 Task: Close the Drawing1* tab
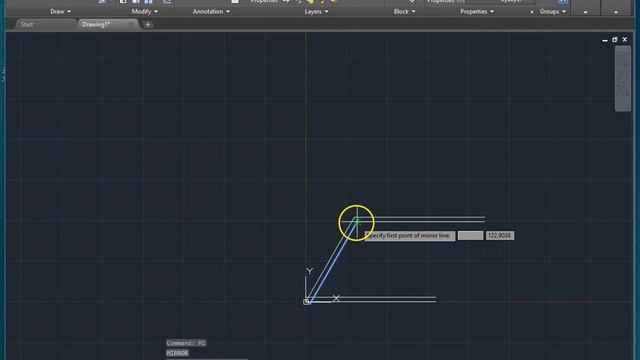point(131,24)
